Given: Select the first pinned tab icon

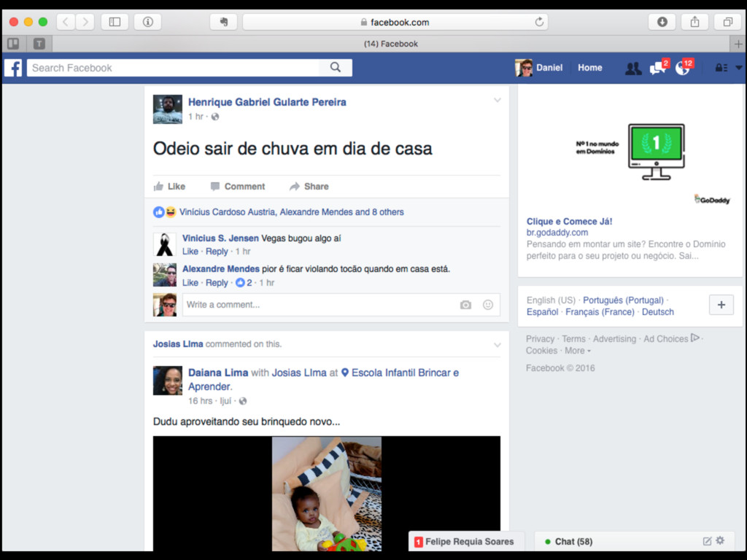Looking at the screenshot, I should pos(13,44).
